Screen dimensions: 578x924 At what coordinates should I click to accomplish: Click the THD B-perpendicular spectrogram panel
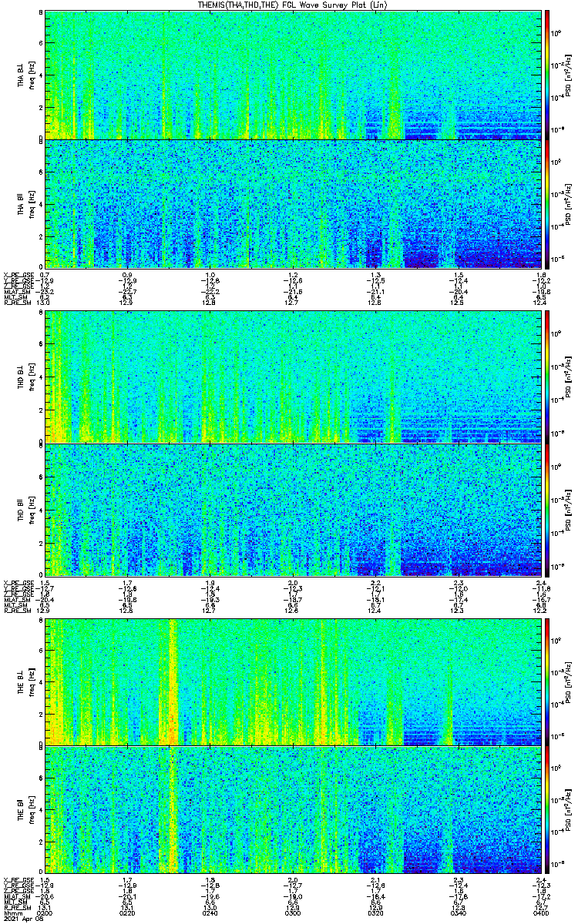292,377
